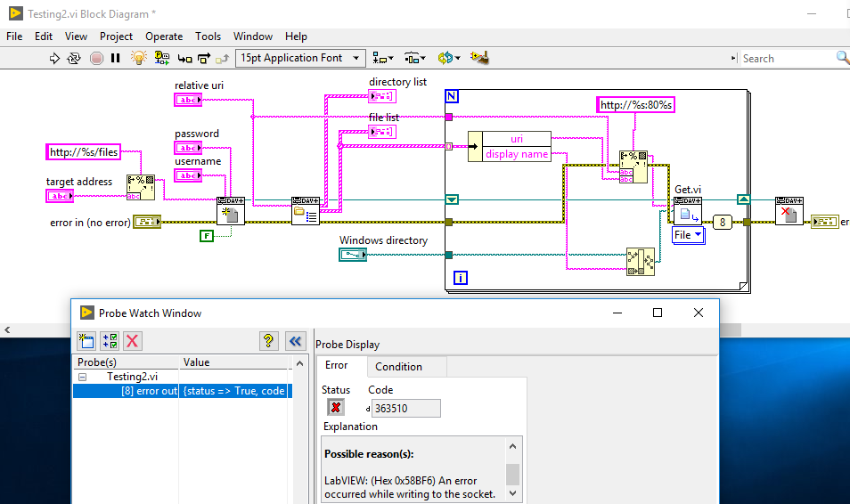
Task: Click the http://%s/files string constant
Action: (84, 151)
